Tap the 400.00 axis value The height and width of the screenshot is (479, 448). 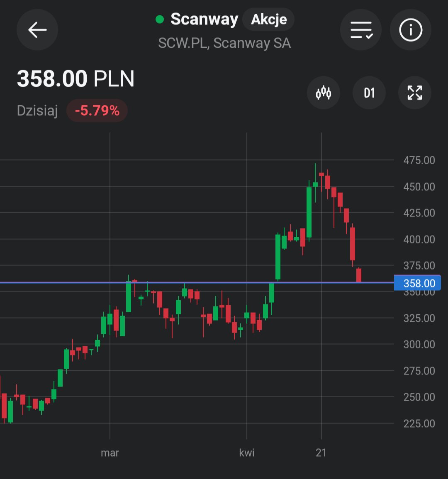419,239
